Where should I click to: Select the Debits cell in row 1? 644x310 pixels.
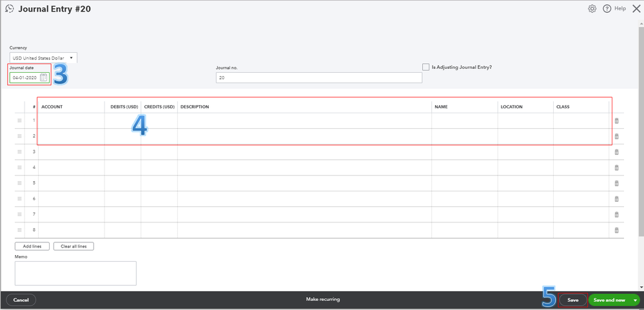point(122,121)
